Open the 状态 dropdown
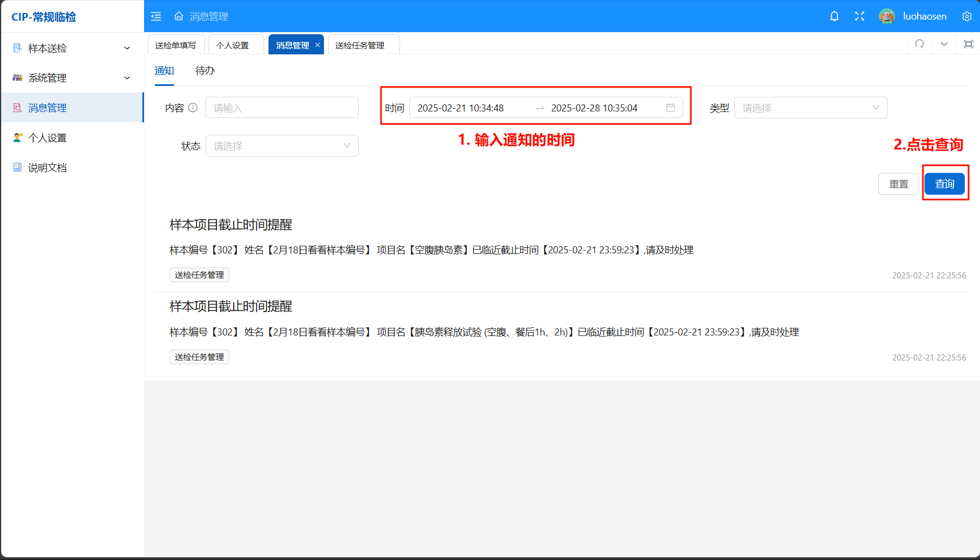The image size is (980, 560). (282, 146)
